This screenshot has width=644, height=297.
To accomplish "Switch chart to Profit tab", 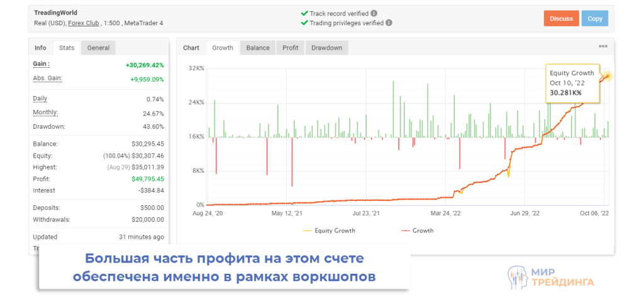I will [290, 48].
